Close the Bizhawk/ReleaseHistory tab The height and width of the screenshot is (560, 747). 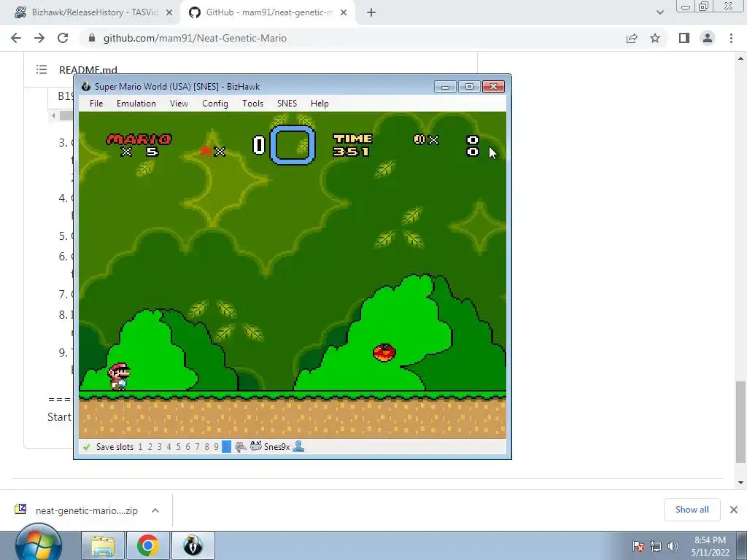(169, 12)
